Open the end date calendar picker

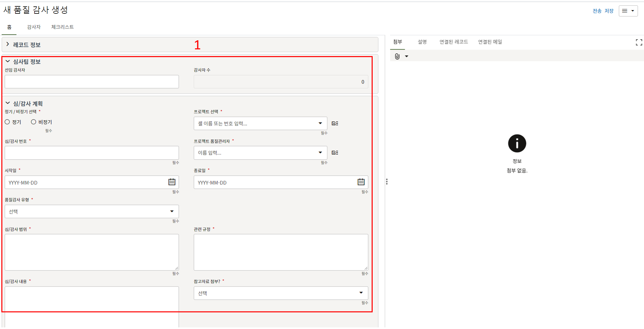(x=361, y=182)
